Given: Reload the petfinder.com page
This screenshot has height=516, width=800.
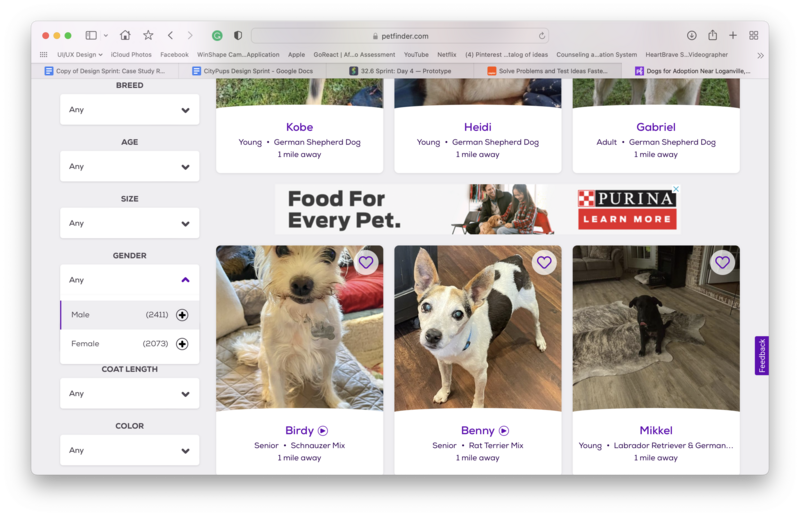Looking at the screenshot, I should click(x=541, y=36).
